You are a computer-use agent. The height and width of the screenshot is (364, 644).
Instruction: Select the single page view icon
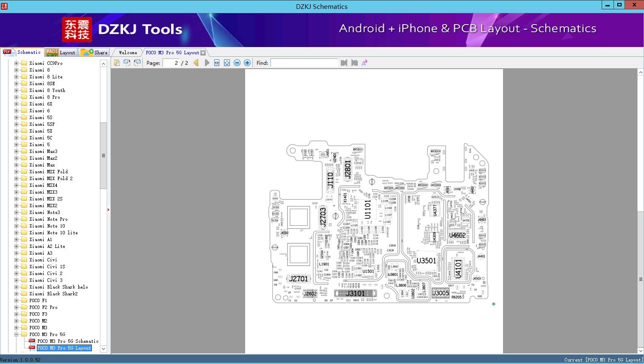[x=117, y=63]
